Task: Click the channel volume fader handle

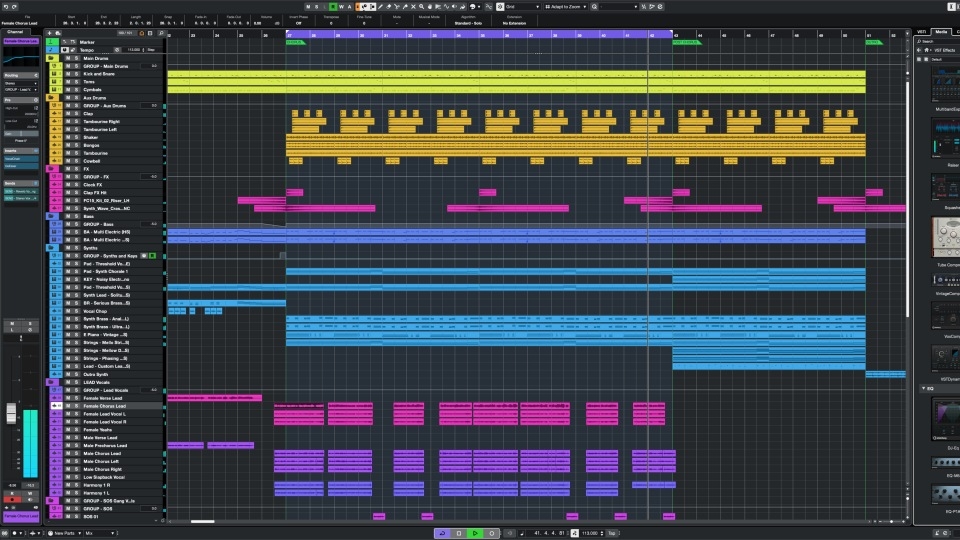Action: [x=11, y=413]
